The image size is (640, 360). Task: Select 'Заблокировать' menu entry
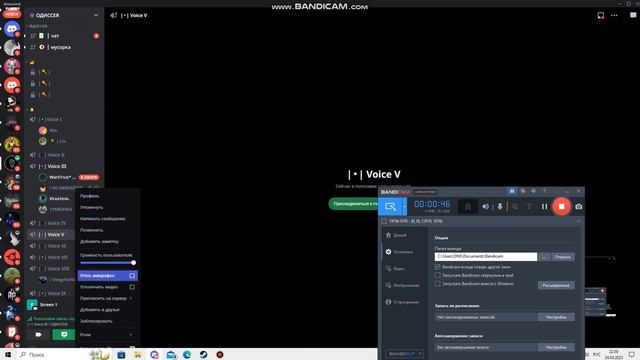coord(107,321)
